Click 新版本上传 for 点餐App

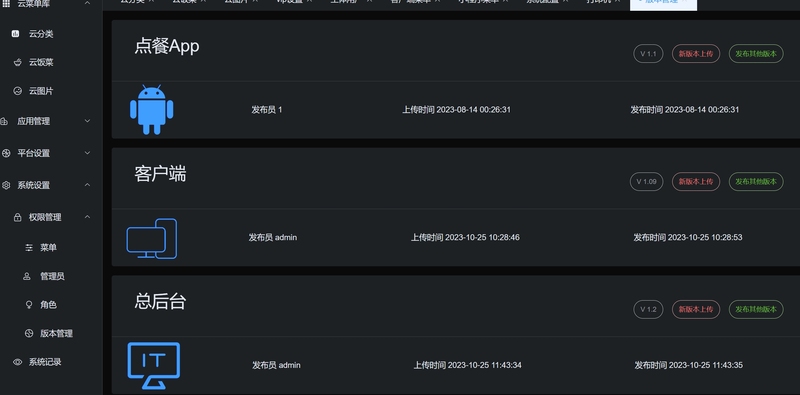tap(696, 54)
